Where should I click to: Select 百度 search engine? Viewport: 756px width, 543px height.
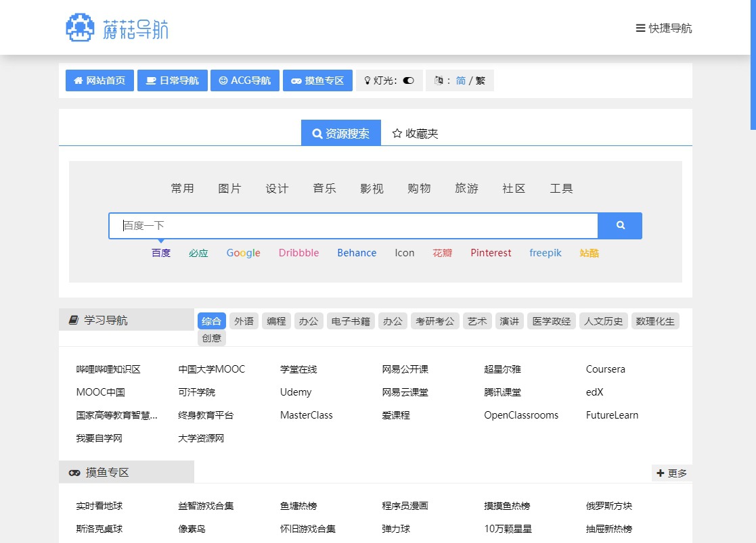[x=161, y=253]
